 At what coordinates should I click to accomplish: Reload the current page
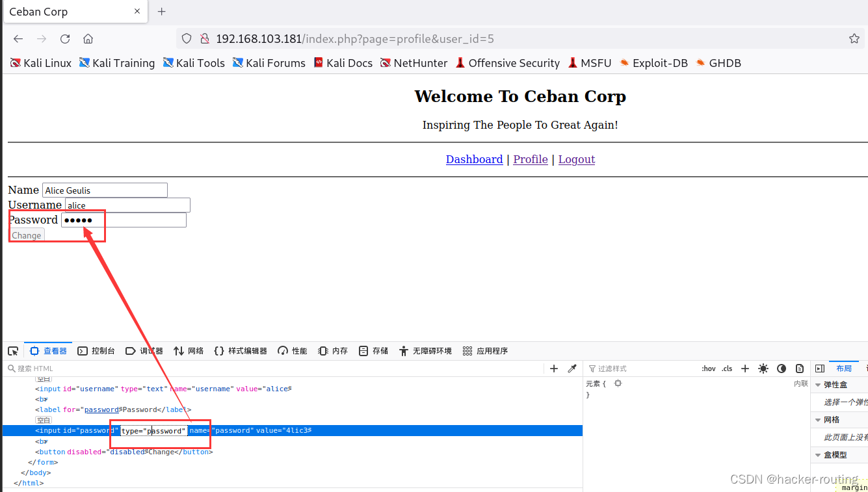tap(65, 39)
